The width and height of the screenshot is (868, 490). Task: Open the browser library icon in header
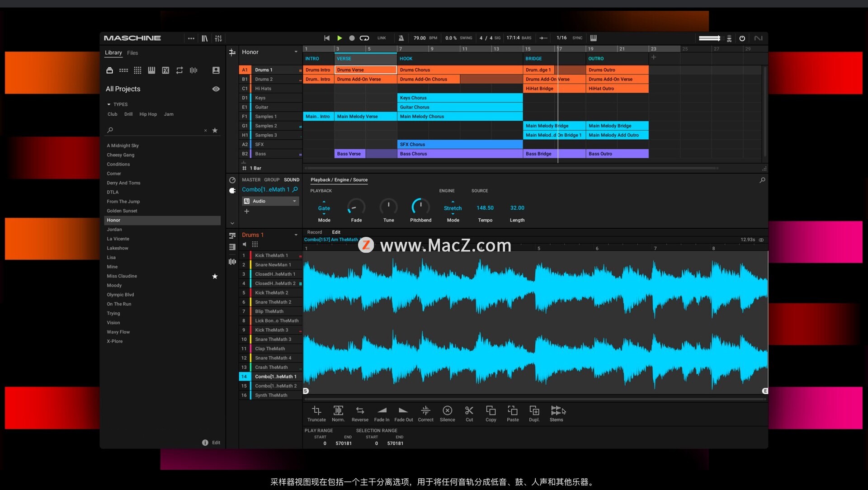click(x=204, y=38)
